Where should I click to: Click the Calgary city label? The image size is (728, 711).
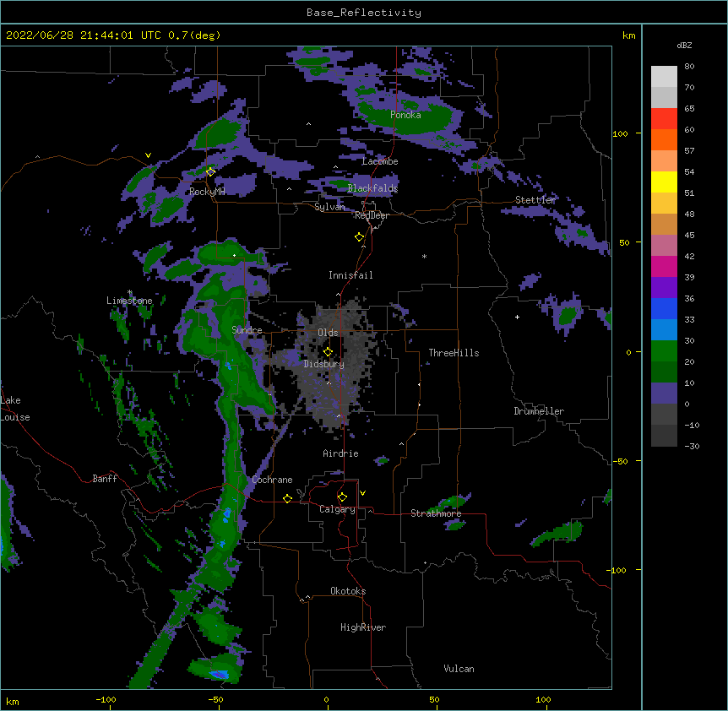pyautogui.click(x=337, y=509)
